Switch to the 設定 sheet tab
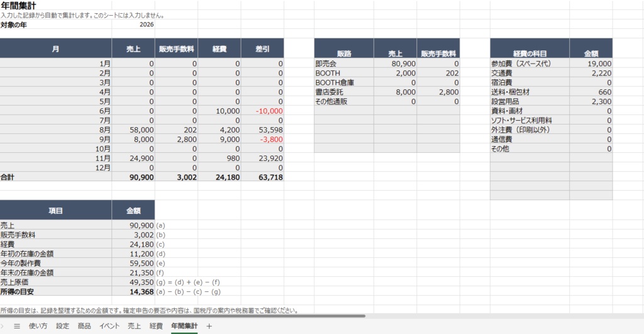This screenshot has height=334, width=644. tap(62, 326)
